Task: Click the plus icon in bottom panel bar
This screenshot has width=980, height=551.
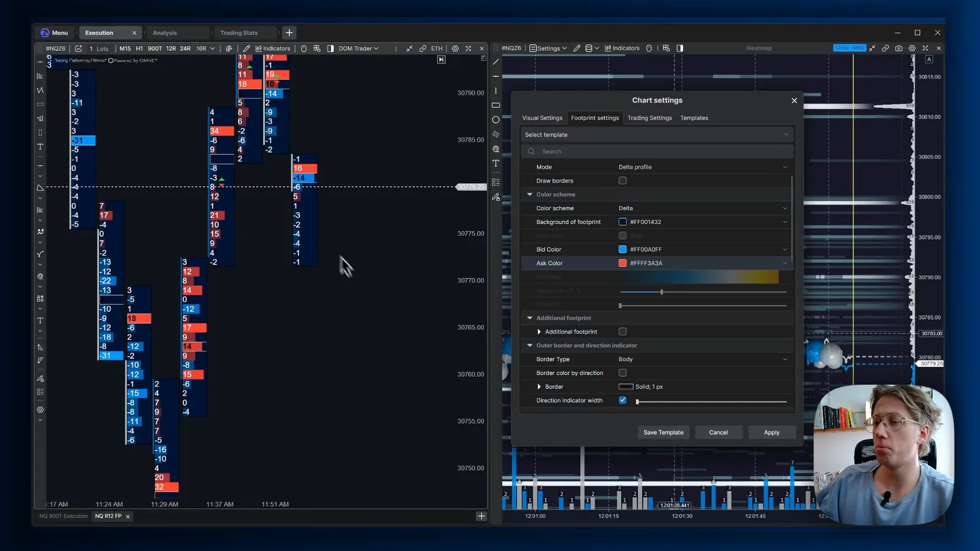Action: tap(481, 516)
